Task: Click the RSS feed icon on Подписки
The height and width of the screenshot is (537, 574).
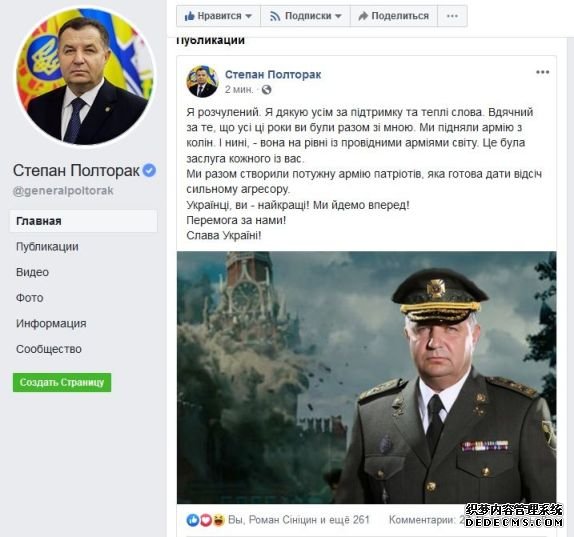Action: pyautogui.click(x=275, y=16)
